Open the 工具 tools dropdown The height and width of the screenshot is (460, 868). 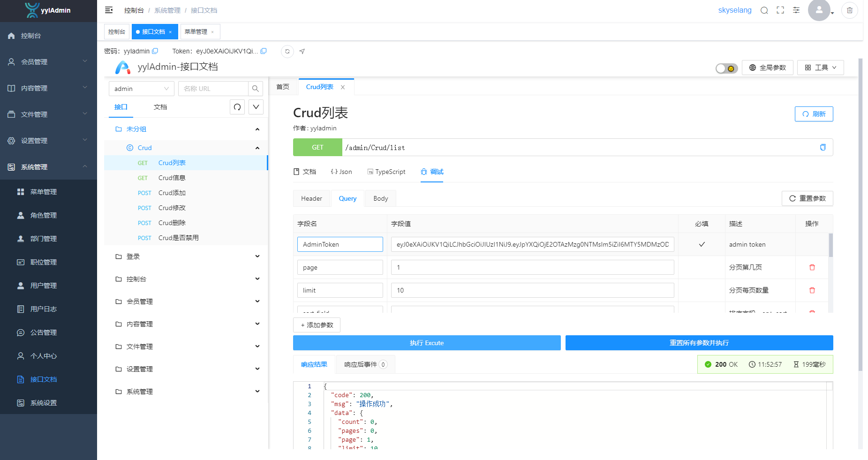tap(820, 68)
